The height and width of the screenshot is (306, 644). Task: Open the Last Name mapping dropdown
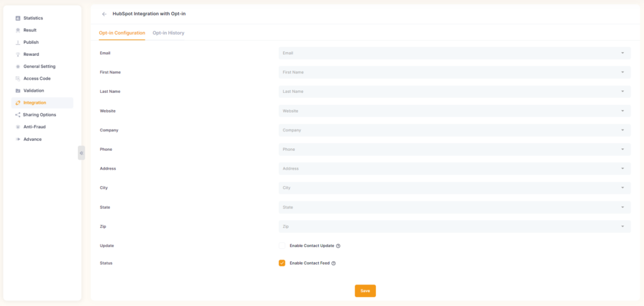(454, 92)
